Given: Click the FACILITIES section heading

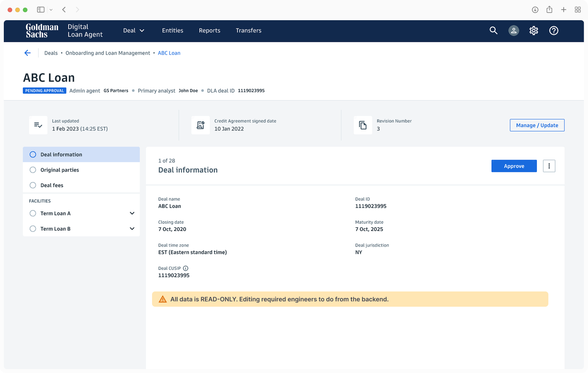Looking at the screenshot, I should tap(40, 201).
